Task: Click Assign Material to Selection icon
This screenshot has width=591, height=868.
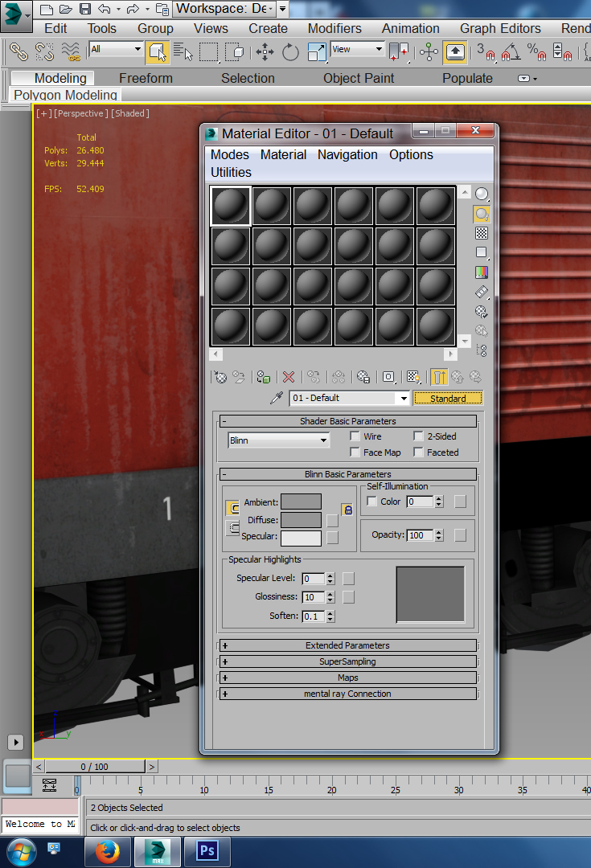Action: tap(264, 378)
